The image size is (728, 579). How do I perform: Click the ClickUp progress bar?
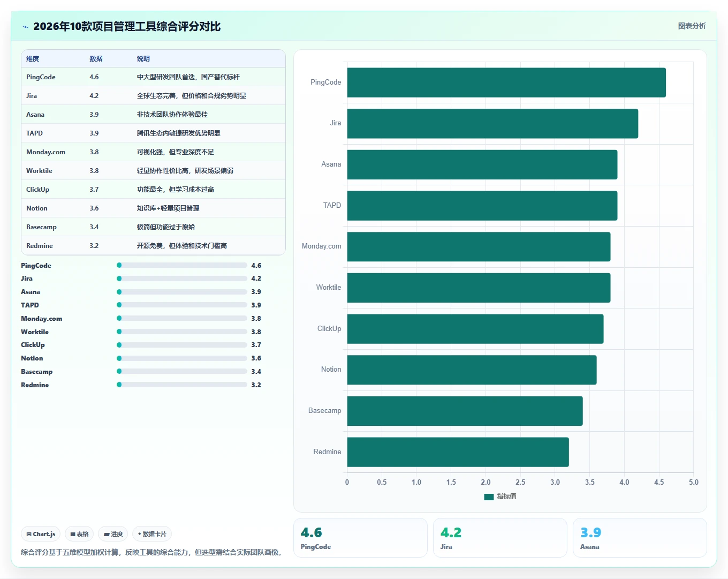[x=182, y=345]
